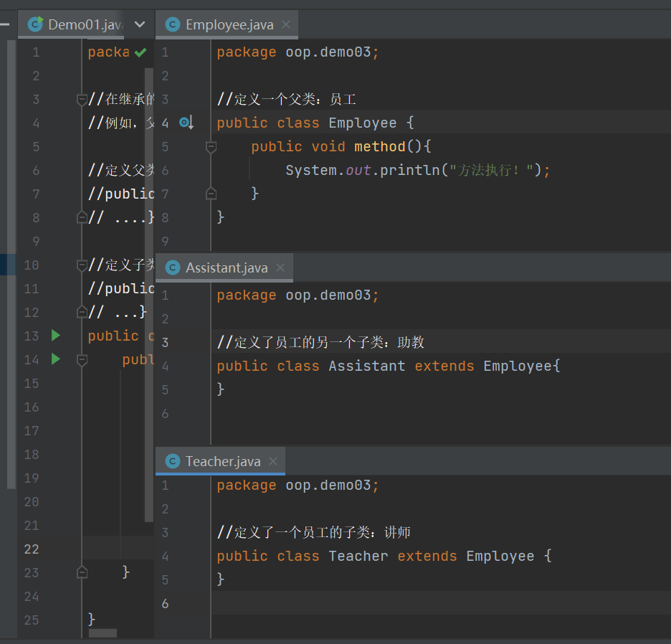This screenshot has width=671, height=644.
Task: Click 'Assistant' class name in Assistant.java
Action: (367, 366)
